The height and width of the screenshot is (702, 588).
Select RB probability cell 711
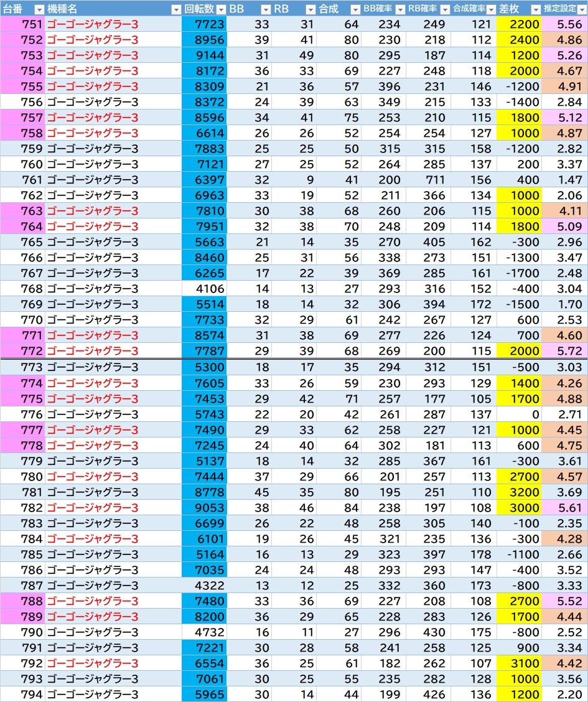(427, 180)
